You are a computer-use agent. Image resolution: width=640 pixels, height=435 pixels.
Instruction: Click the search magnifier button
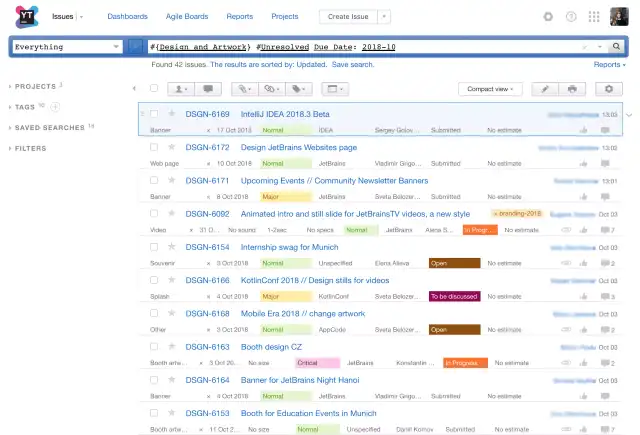coord(616,47)
